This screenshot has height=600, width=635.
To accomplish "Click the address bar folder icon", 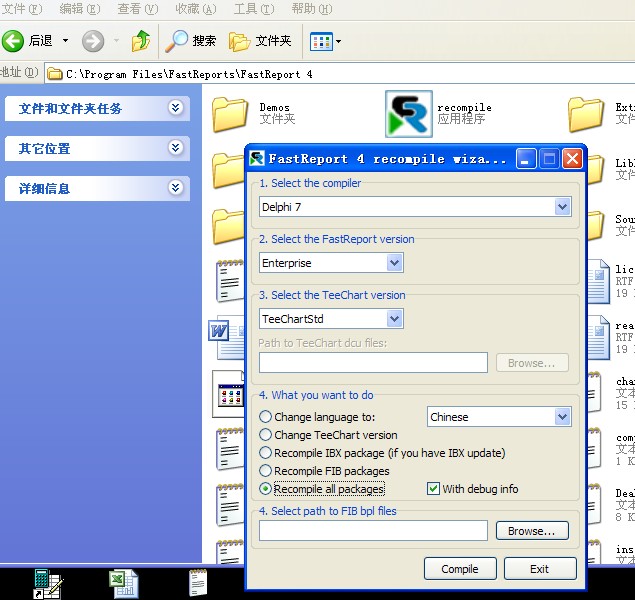I will coord(55,74).
